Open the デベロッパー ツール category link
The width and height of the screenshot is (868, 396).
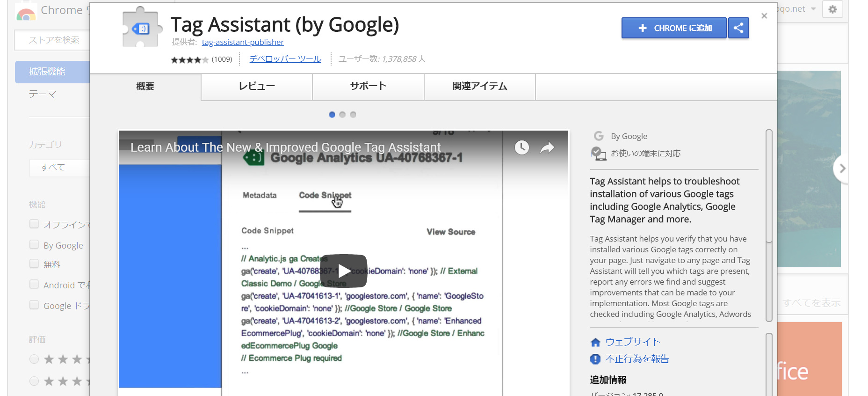(285, 59)
